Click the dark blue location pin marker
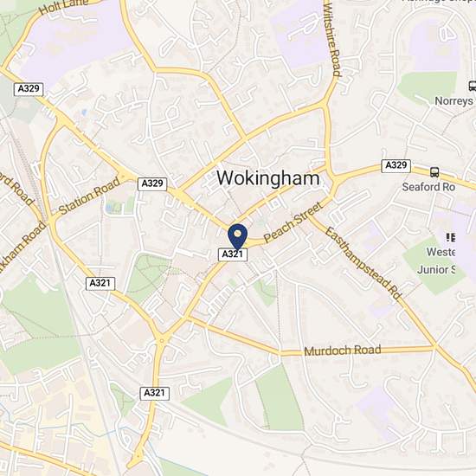 pos(238,237)
